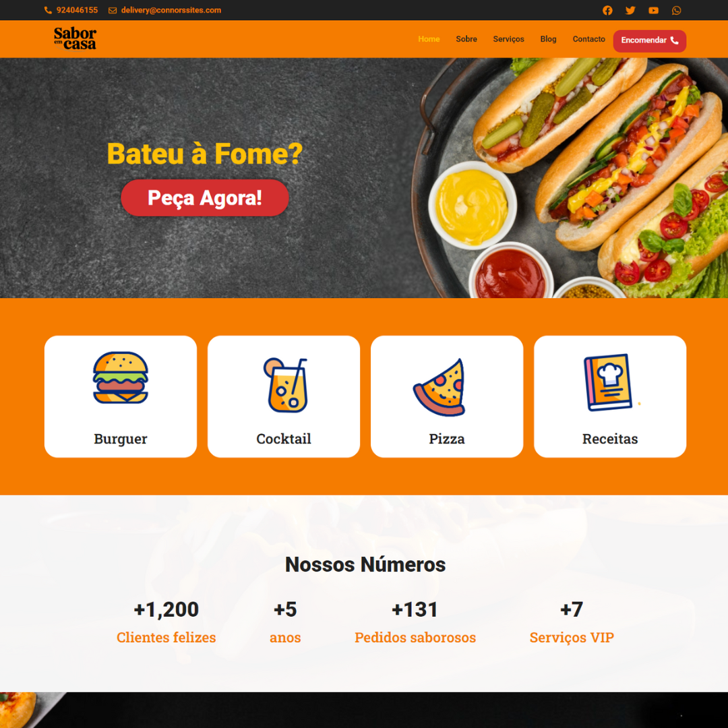This screenshot has width=728, height=728.
Task: Select the Receitas card label
Action: [x=609, y=439]
